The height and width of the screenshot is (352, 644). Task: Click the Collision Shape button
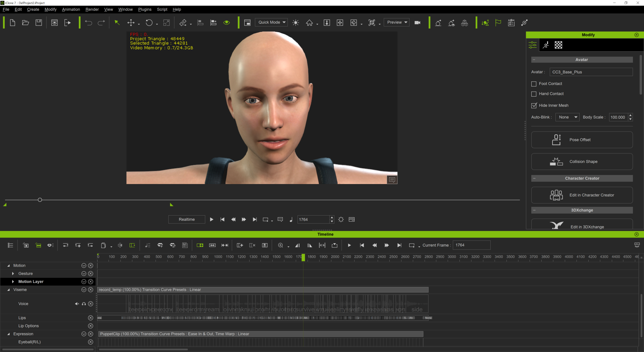coord(582,162)
